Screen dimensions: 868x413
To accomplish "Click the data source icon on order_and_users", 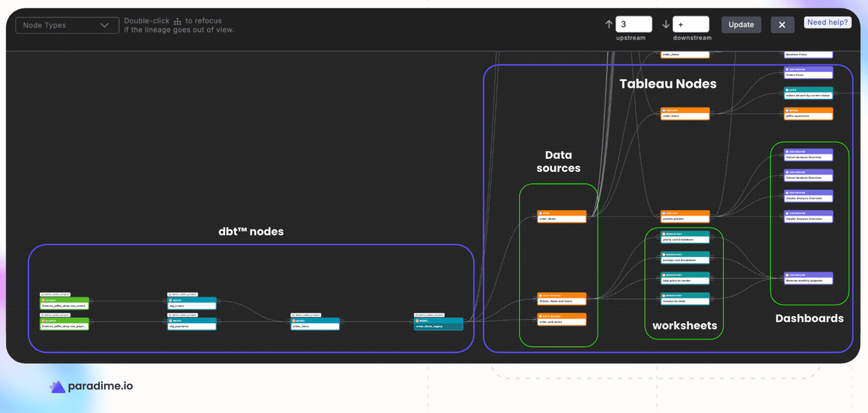I will click(541, 316).
